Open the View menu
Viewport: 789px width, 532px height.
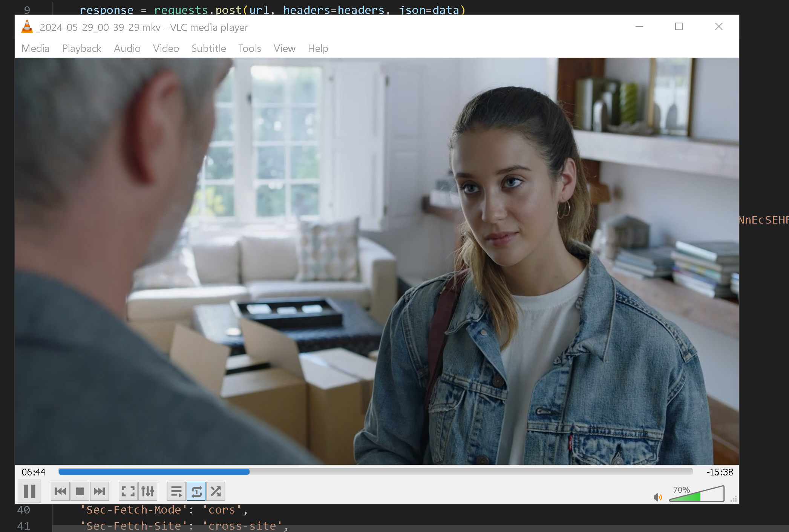pos(284,49)
